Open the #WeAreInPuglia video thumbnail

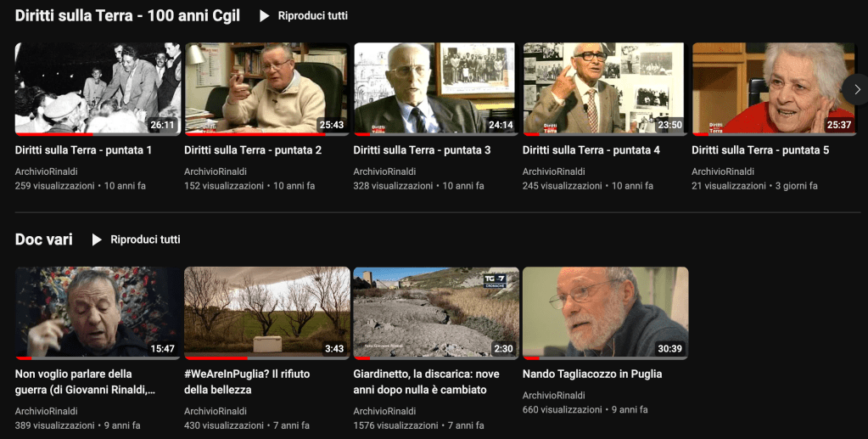[266, 313]
